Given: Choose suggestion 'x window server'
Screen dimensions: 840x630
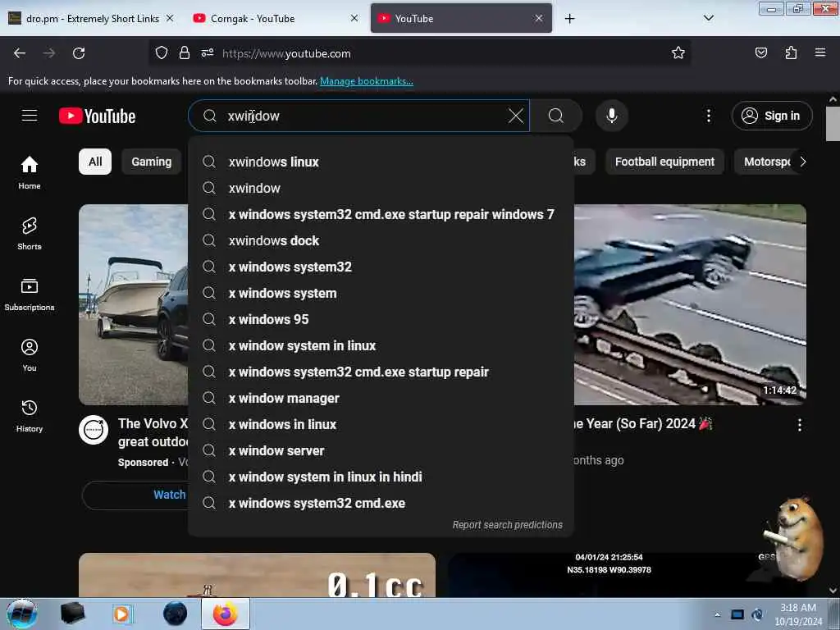Looking at the screenshot, I should (x=381, y=450).
